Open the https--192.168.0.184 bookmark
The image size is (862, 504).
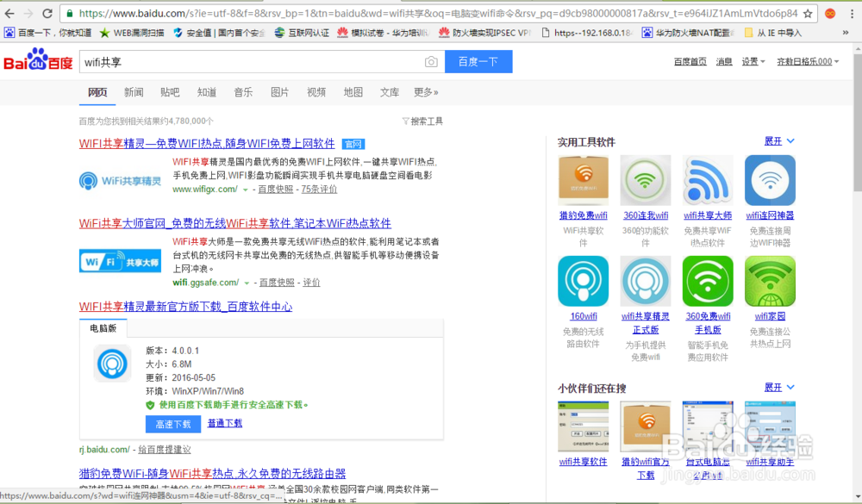pyautogui.click(x=586, y=33)
